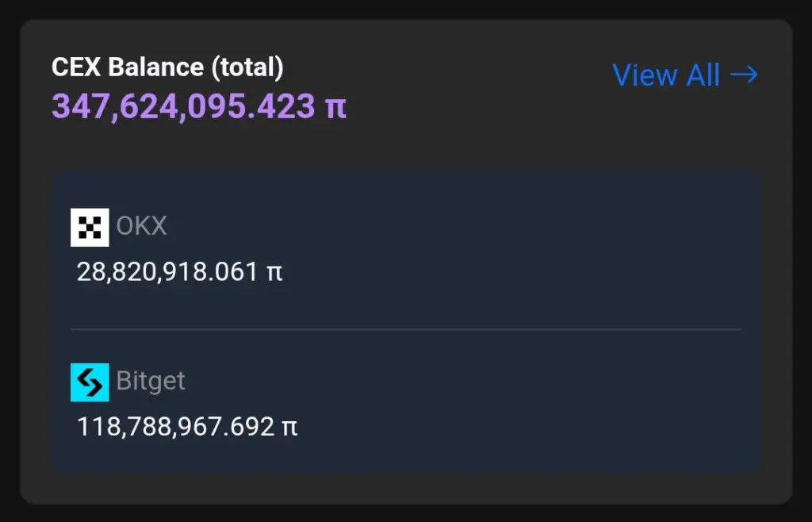Viewport: 812px width, 522px height.
Task: Click the arrow icon beside View All
Action: [744, 75]
